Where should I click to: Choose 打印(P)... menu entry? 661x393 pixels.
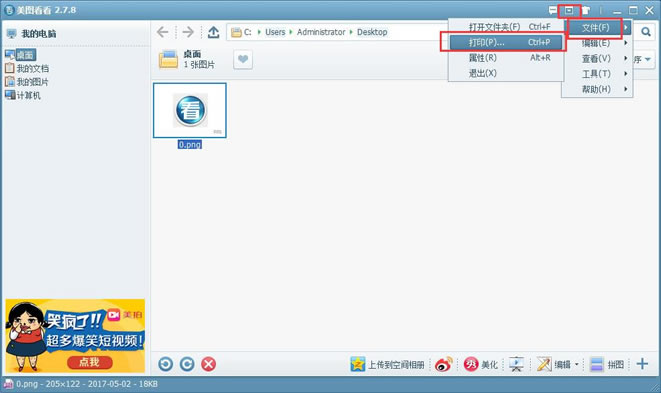click(x=505, y=42)
